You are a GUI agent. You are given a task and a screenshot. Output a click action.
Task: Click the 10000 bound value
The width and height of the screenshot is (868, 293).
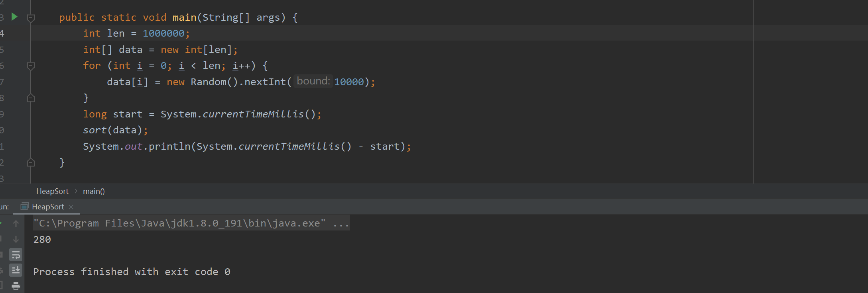tap(349, 82)
